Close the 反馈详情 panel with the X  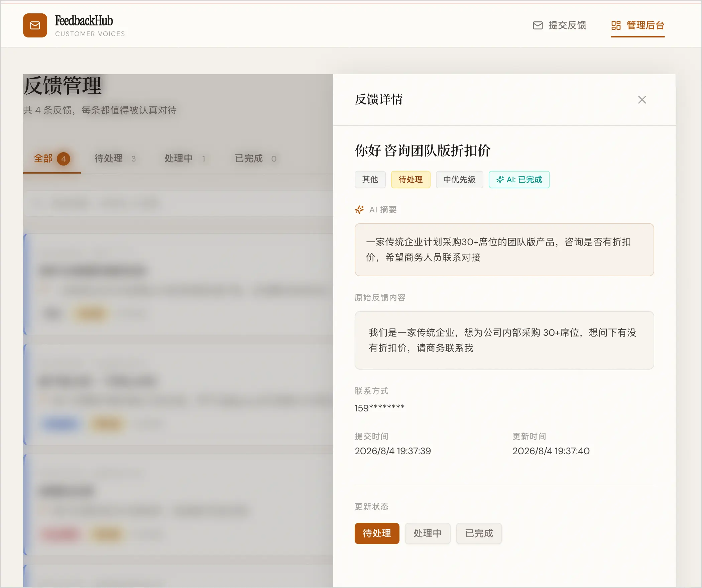[x=642, y=100]
